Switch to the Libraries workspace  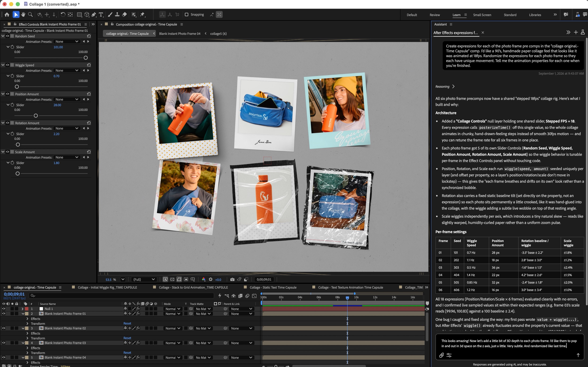pyautogui.click(x=535, y=15)
